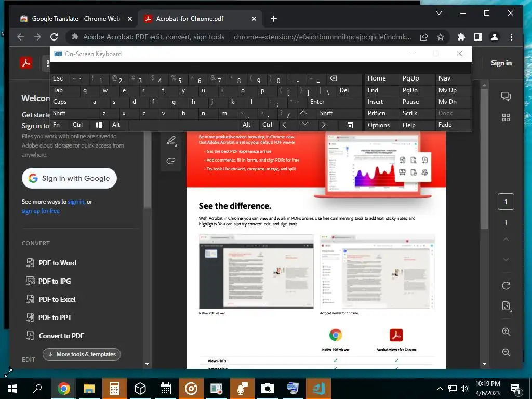532x399 pixels.
Task: Switch to Google Translate tab
Action: pos(76,19)
